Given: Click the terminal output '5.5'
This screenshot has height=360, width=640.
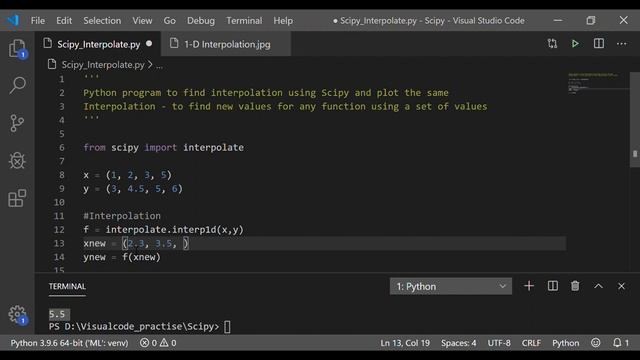Looking at the screenshot, I should point(57,314).
